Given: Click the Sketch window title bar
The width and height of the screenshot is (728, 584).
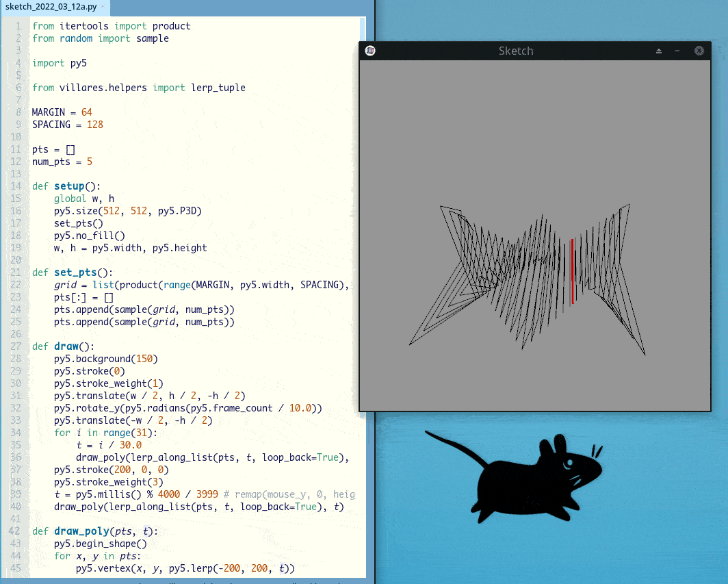Looking at the screenshot, I should (x=515, y=51).
